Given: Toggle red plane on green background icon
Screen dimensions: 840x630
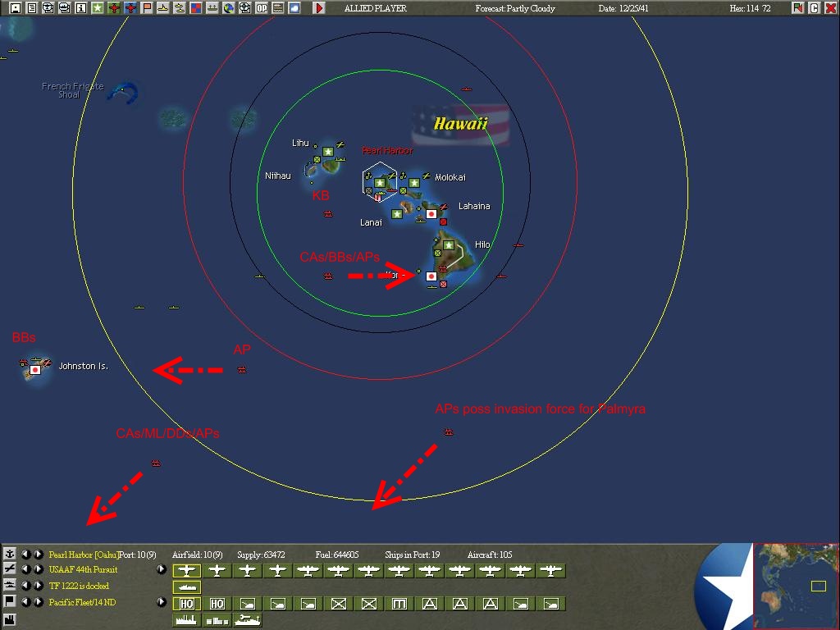Looking at the screenshot, I should tap(114, 7).
